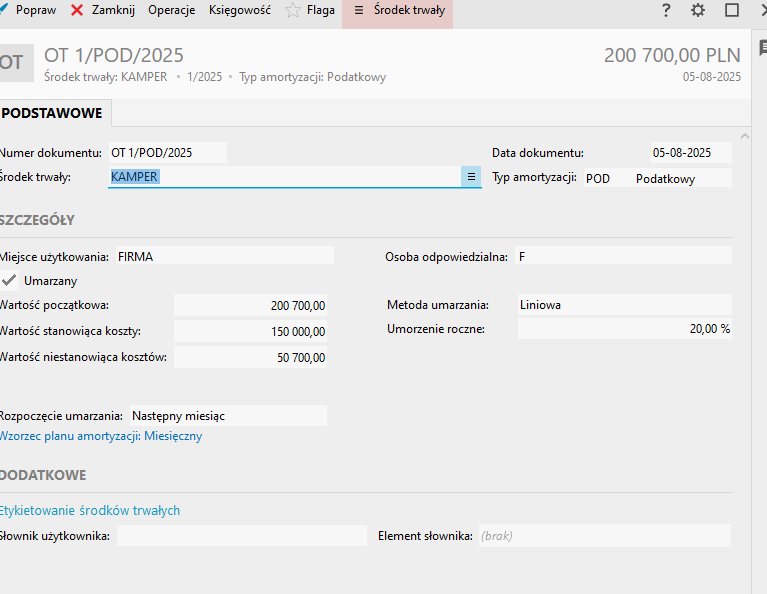
Task: Click the scroll up arrow on scrollbar
Action: click(744, 136)
